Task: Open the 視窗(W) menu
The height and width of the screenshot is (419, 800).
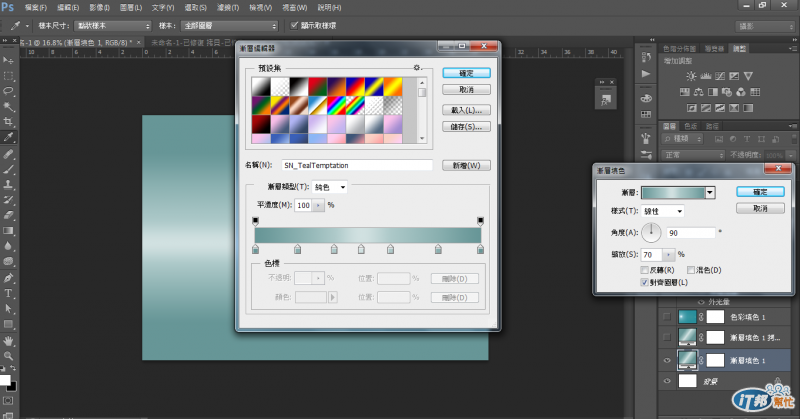Action: click(295, 8)
